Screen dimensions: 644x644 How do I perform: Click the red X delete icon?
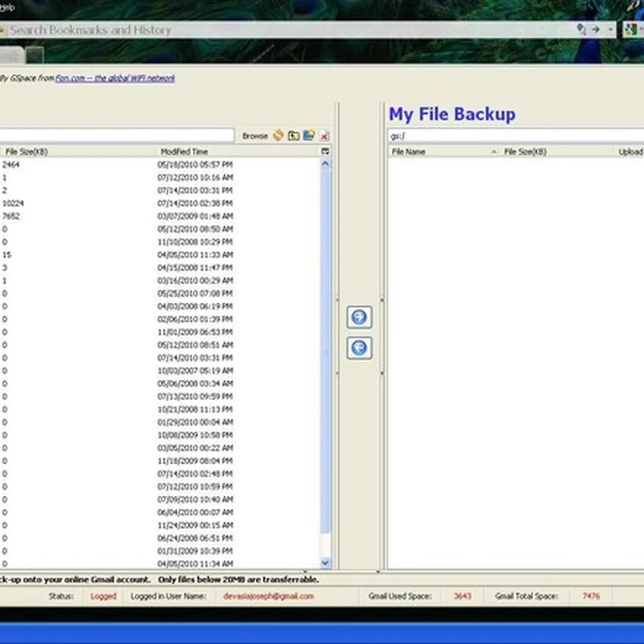click(324, 136)
